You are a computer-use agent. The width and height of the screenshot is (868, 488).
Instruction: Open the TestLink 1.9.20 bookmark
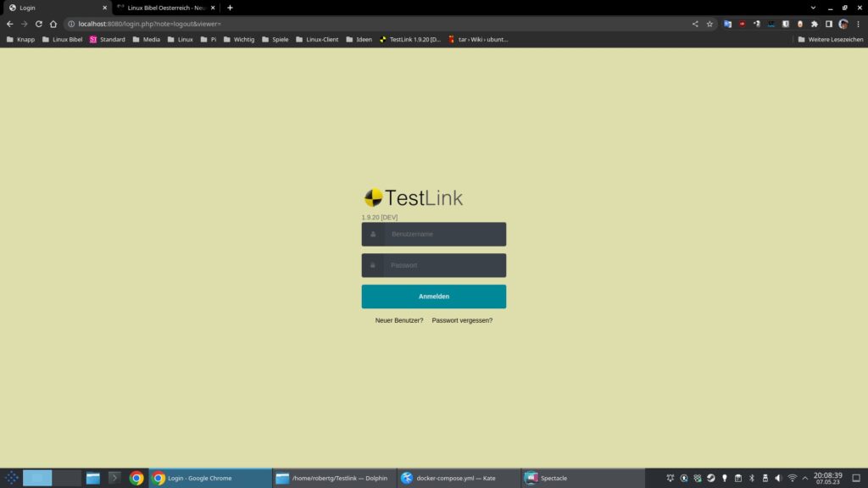tap(409, 39)
